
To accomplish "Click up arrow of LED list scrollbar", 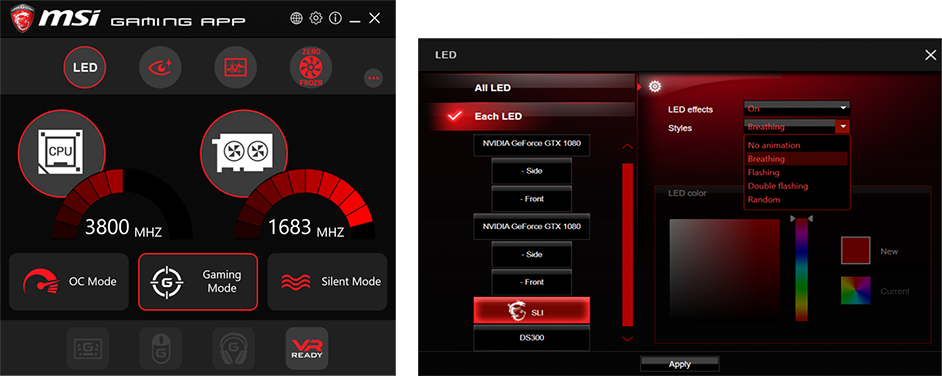I will pos(628,146).
